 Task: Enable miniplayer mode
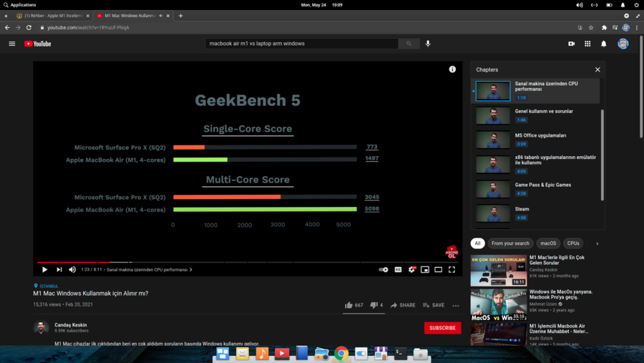(x=424, y=270)
